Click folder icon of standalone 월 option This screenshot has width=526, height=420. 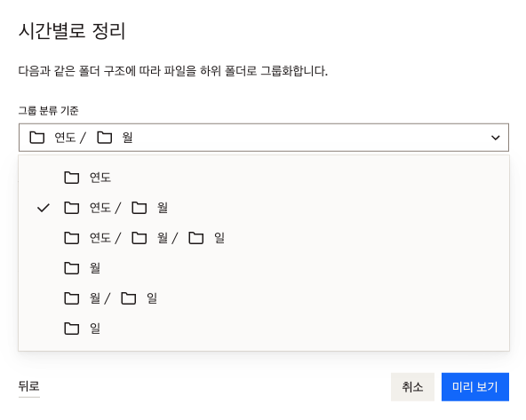pos(71,268)
